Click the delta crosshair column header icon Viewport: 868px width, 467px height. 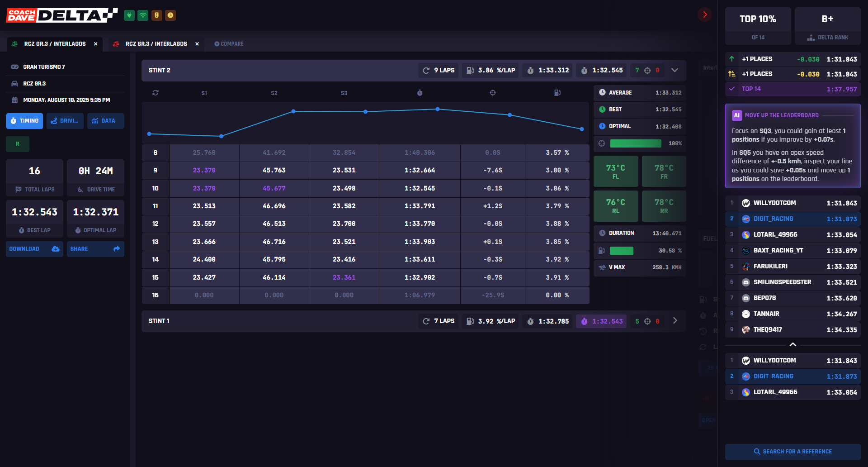pos(493,93)
